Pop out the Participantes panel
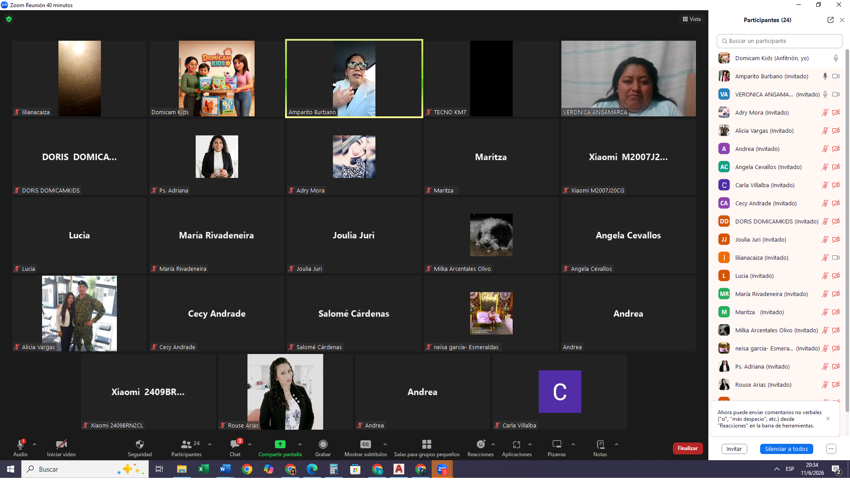This screenshot has height=504, width=850. pyautogui.click(x=831, y=20)
